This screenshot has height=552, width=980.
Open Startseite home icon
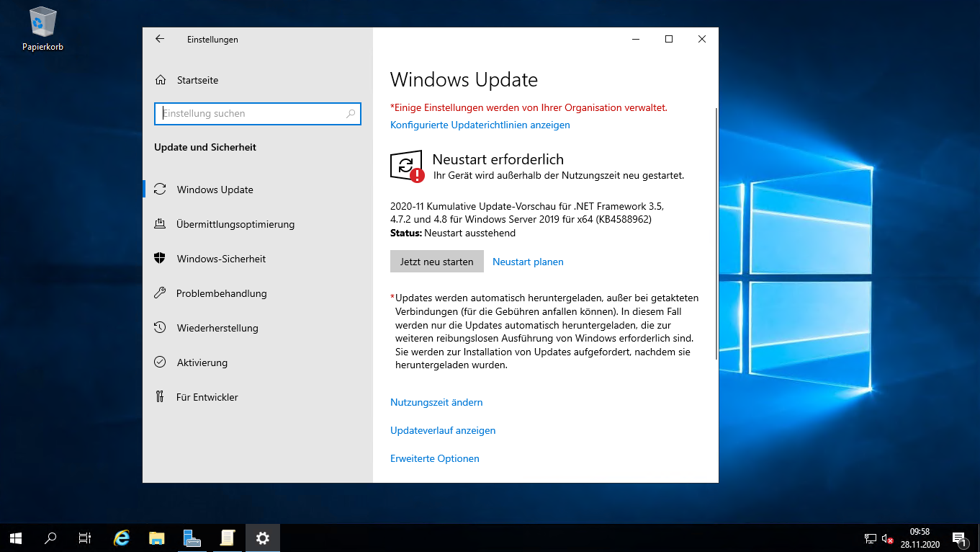point(161,80)
